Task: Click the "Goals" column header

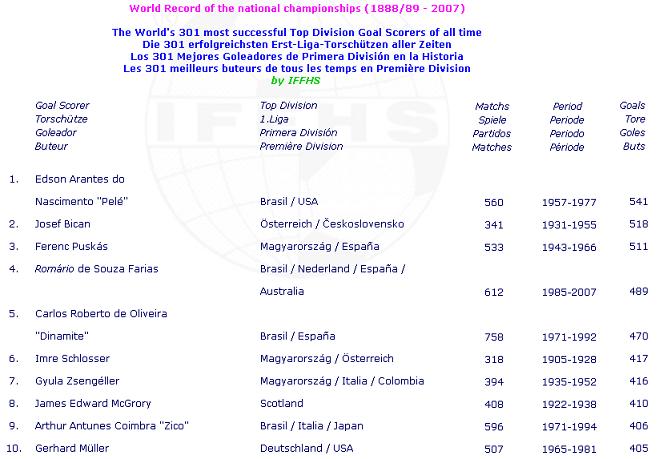Action: click(632, 105)
